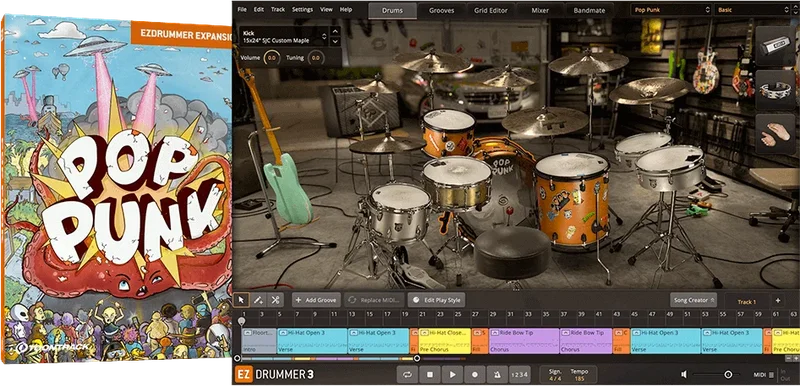The height and width of the screenshot is (386, 800).
Task: Adjust the kick Volume knob
Action: [x=271, y=58]
